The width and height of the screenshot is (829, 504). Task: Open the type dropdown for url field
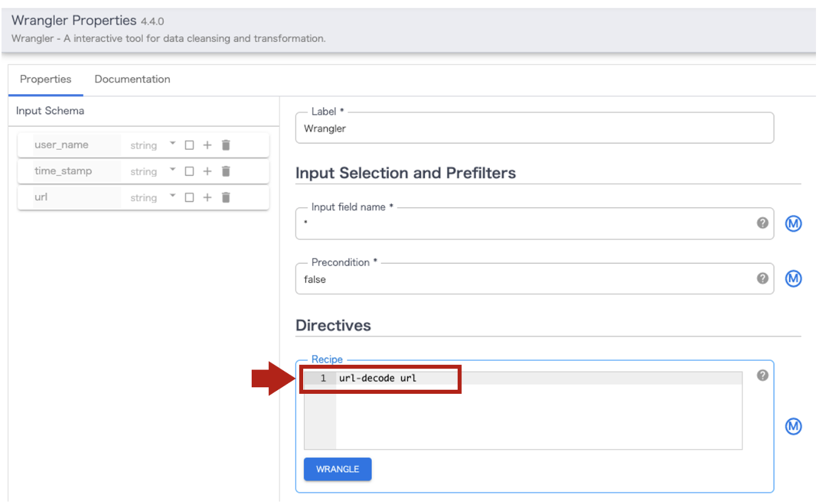pyautogui.click(x=172, y=197)
